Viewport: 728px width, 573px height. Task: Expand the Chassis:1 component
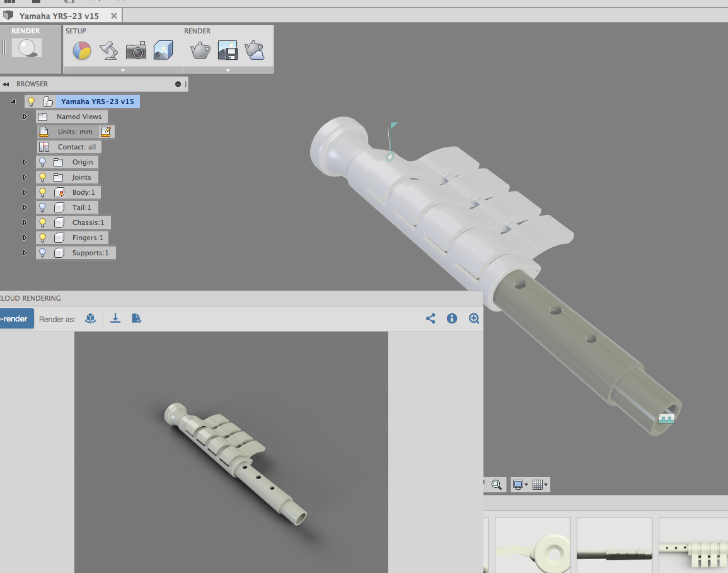pyautogui.click(x=25, y=223)
